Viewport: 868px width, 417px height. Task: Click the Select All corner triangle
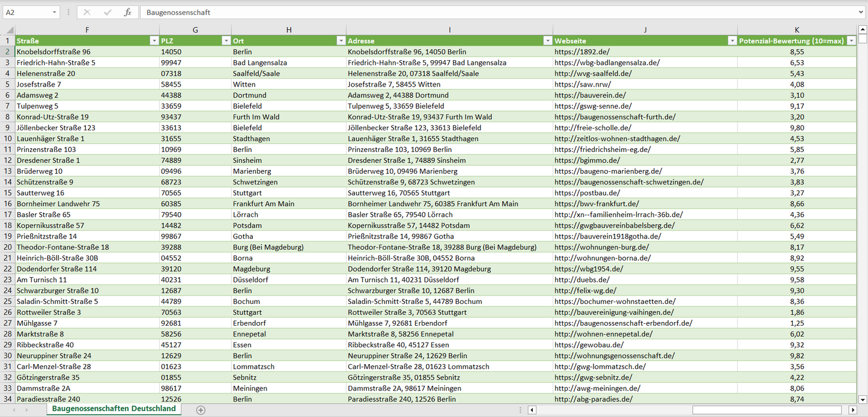tap(10, 30)
